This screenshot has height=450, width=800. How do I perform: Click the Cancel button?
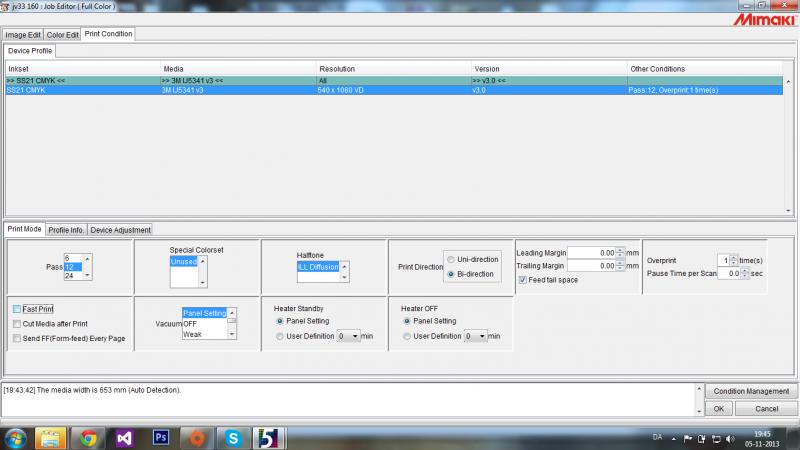[x=766, y=409]
